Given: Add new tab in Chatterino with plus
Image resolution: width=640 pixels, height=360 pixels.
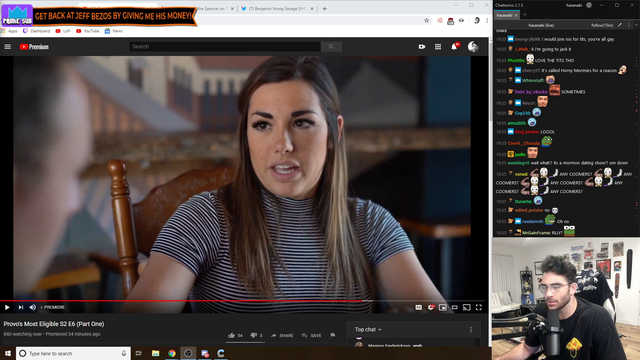Looking at the screenshot, I should pos(525,15).
